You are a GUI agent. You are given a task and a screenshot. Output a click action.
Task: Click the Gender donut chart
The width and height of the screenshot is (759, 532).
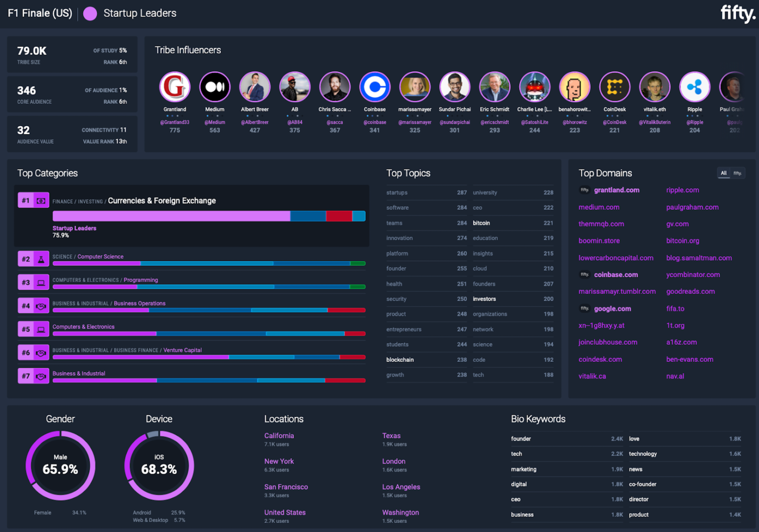coord(61,466)
